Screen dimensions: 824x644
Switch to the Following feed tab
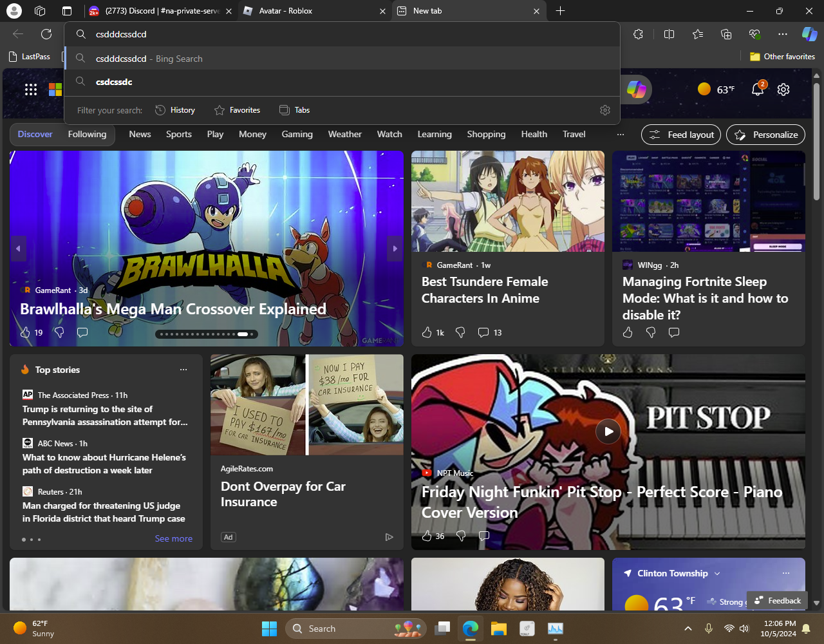point(87,134)
